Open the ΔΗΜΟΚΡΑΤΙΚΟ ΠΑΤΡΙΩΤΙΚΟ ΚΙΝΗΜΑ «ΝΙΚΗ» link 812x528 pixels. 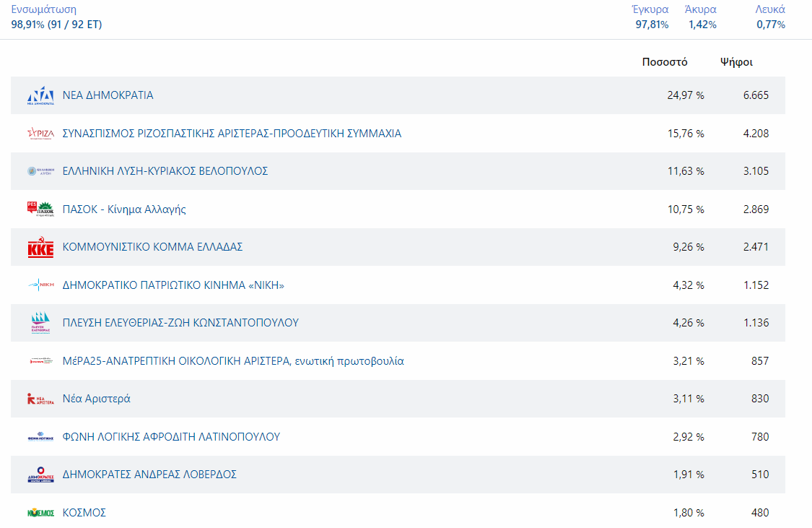173,285
